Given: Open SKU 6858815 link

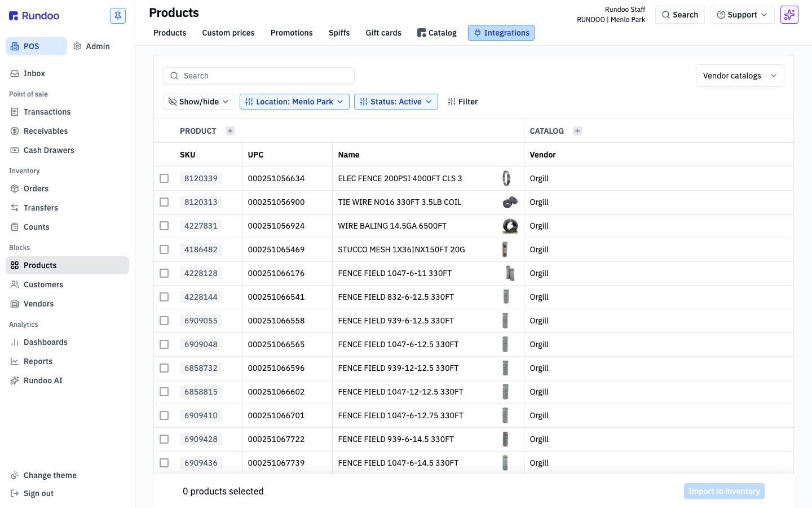Looking at the screenshot, I should click(201, 392).
